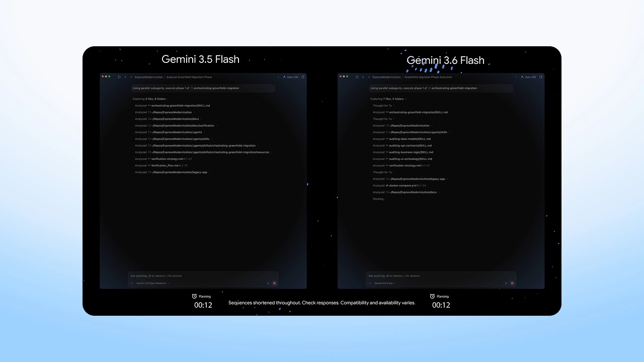
Task: Expand 'Thought for 1s' above legacy-app row
Action: [x=382, y=172]
